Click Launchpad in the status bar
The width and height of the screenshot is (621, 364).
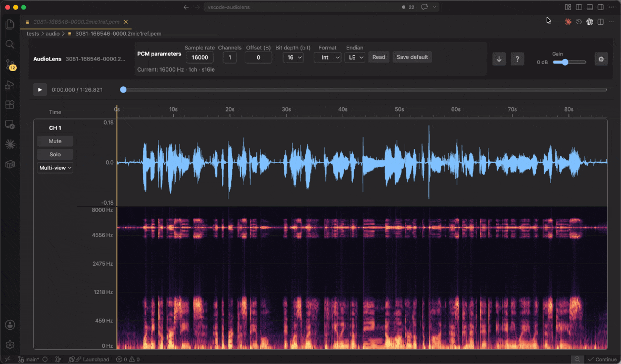[89, 359]
